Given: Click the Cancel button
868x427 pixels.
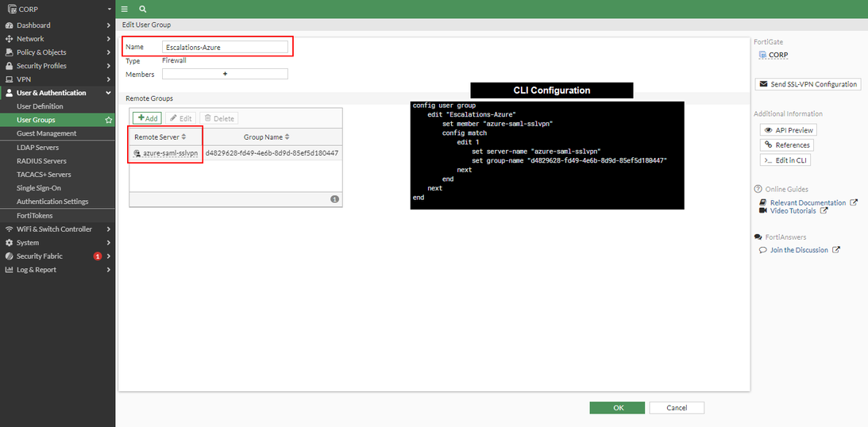Looking at the screenshot, I should coord(677,408).
